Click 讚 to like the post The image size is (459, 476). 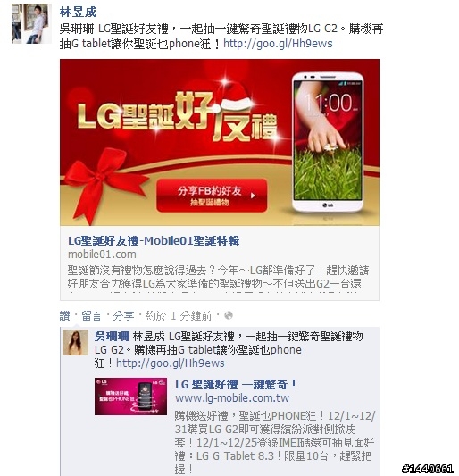coord(64,316)
